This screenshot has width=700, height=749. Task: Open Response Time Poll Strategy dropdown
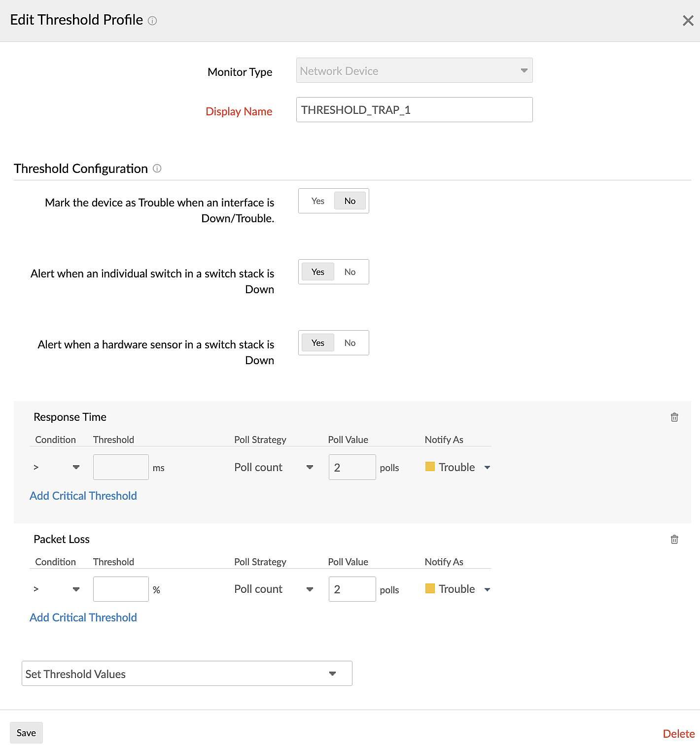coord(274,467)
